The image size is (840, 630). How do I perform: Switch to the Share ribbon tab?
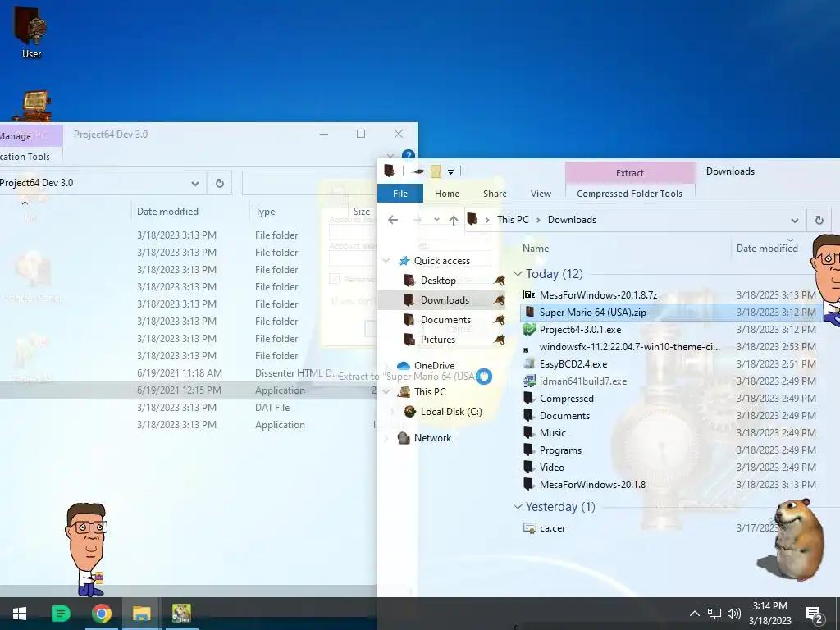[x=495, y=194]
